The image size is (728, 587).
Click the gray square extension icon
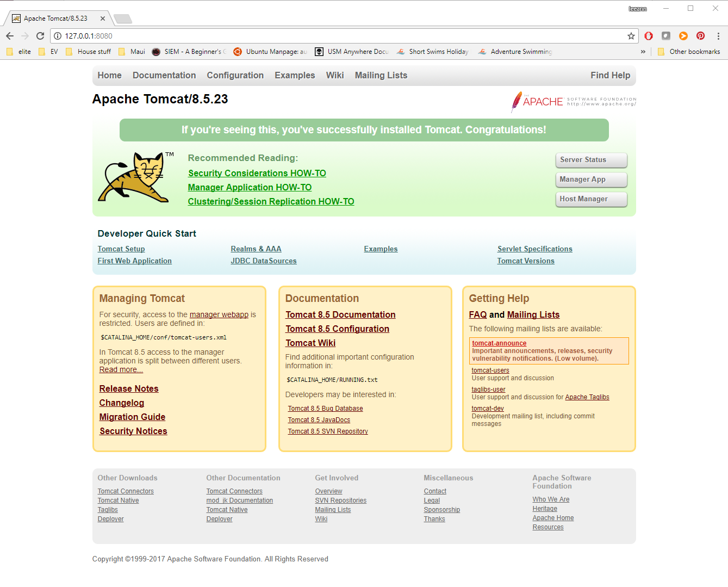coord(666,36)
